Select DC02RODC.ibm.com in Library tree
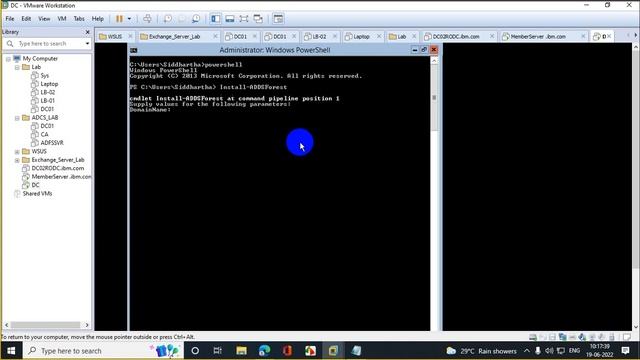 coord(58,168)
